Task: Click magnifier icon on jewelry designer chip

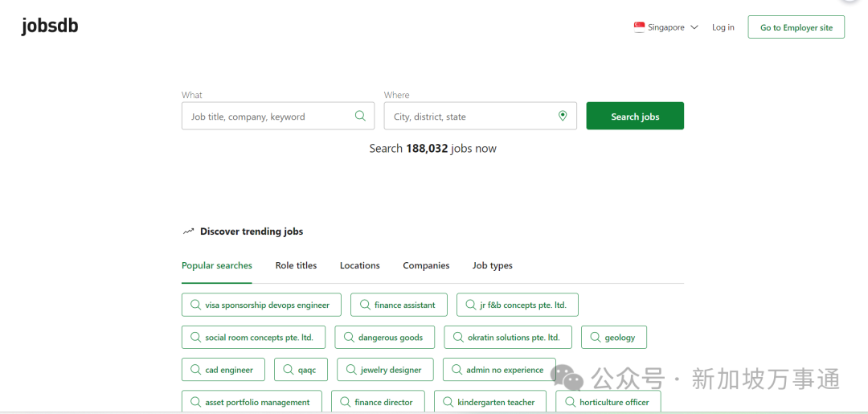Action: tap(351, 370)
